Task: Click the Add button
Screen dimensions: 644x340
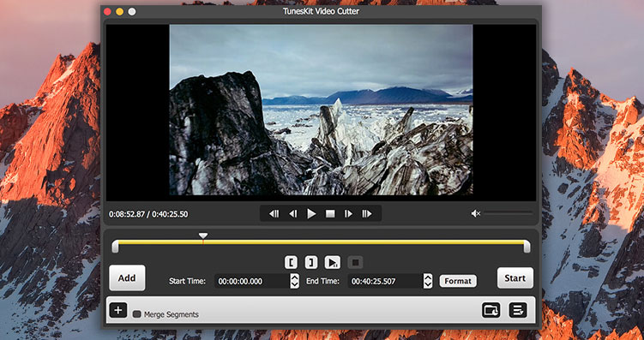Action: (x=127, y=278)
